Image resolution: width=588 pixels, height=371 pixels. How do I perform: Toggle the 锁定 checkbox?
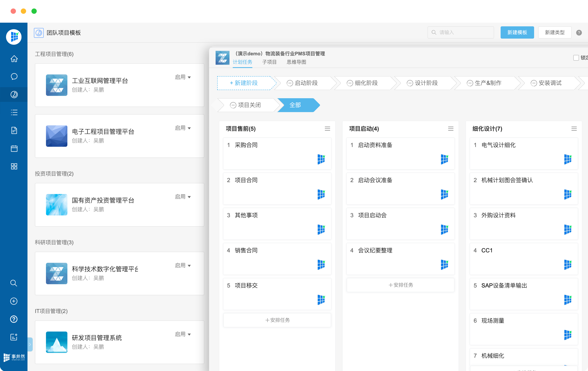click(x=576, y=58)
